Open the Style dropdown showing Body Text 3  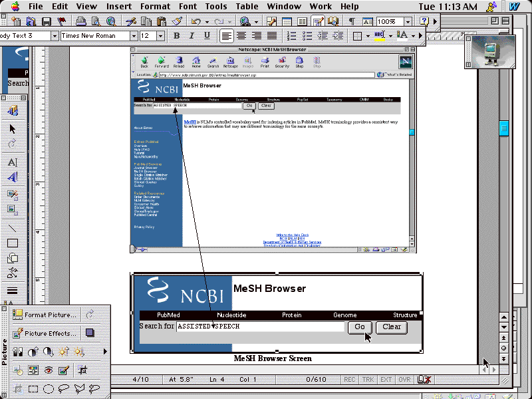point(55,36)
